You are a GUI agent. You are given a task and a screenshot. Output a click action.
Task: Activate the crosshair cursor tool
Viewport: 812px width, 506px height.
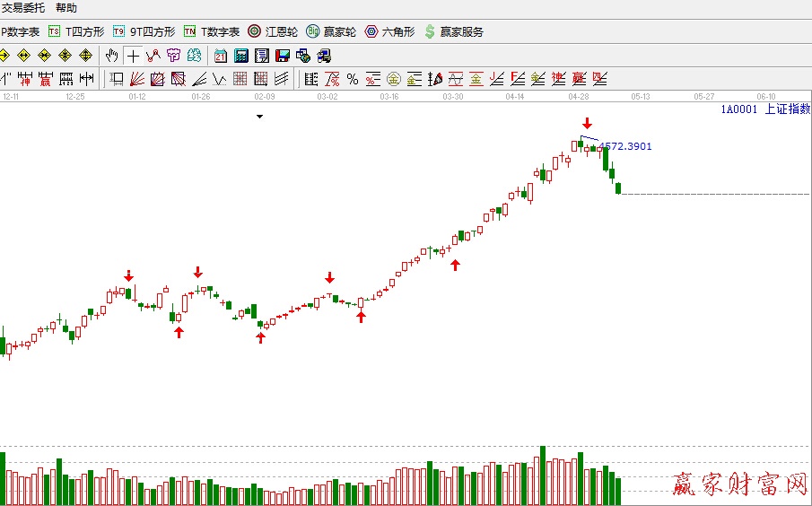click(133, 56)
